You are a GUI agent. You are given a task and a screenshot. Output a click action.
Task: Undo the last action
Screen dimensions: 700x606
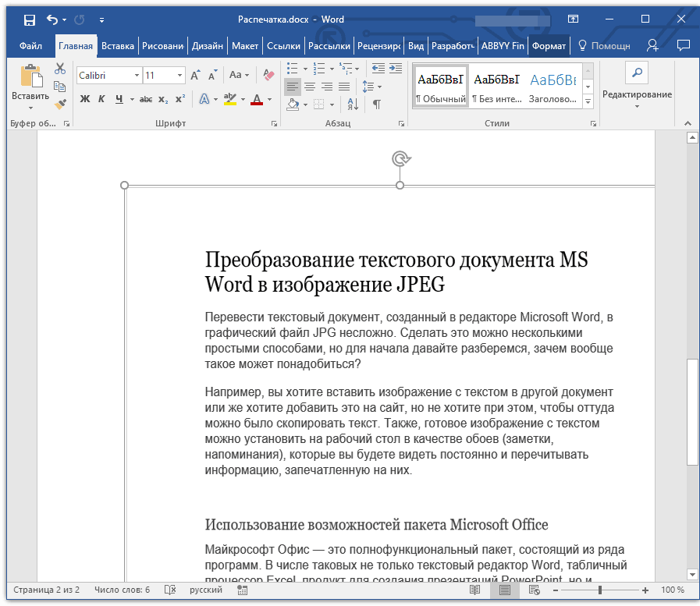click(x=52, y=19)
